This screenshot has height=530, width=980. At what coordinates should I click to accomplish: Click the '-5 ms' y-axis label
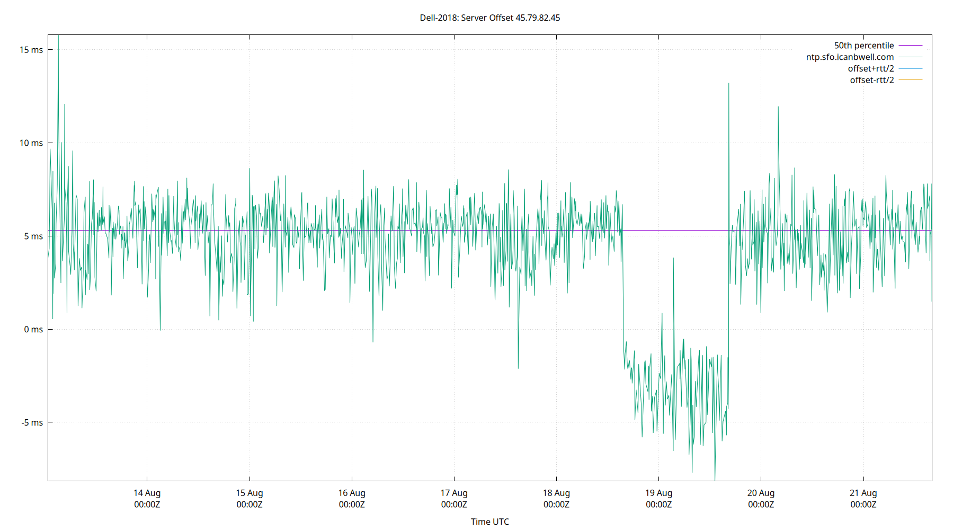(32, 422)
